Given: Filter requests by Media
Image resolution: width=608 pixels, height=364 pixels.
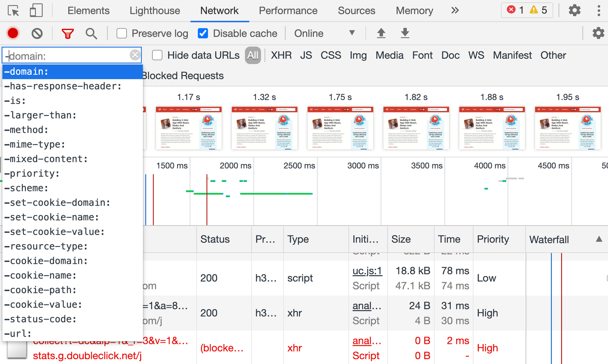Looking at the screenshot, I should click(389, 55).
